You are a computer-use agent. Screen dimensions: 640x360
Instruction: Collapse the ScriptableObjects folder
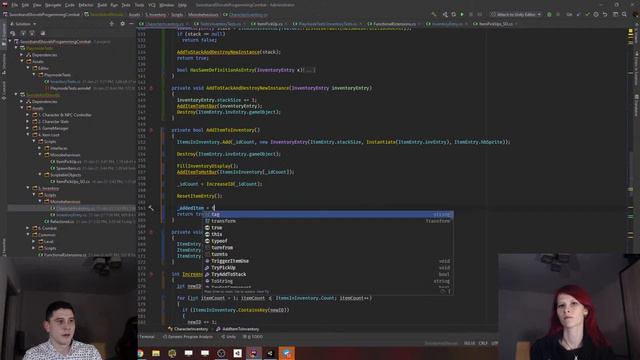(40, 175)
